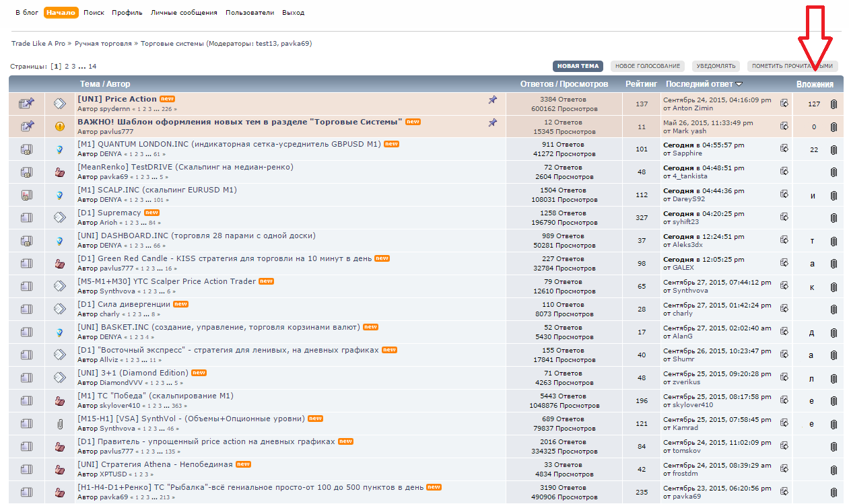Open [M1] SCALP.INC topic link

(x=157, y=190)
